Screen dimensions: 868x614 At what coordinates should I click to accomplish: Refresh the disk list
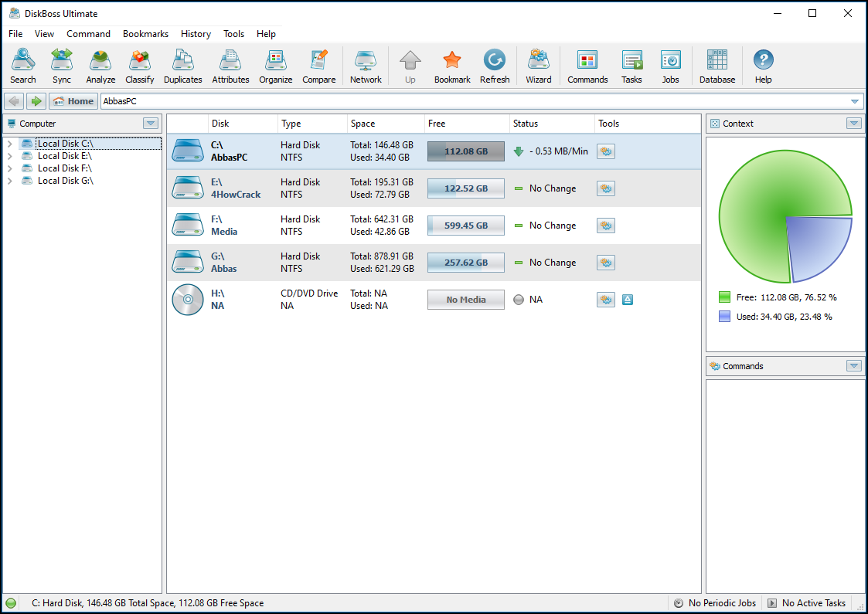495,66
